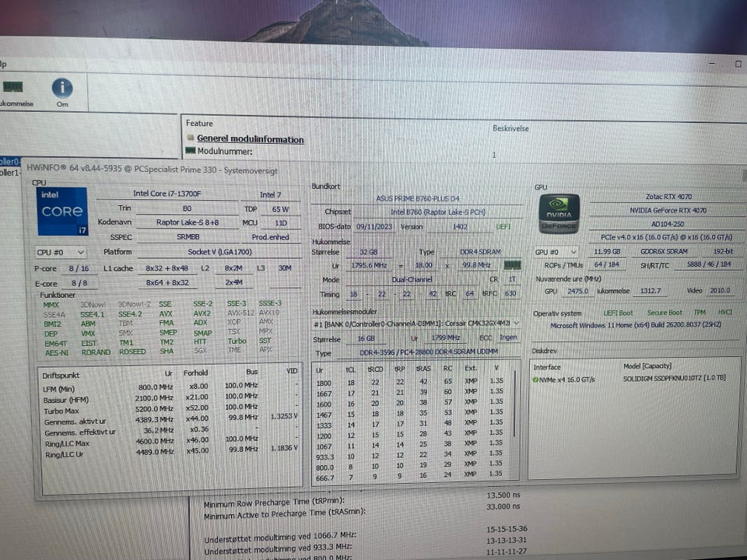Click the Intel Core i7 logo
747x560 pixels.
62,211
